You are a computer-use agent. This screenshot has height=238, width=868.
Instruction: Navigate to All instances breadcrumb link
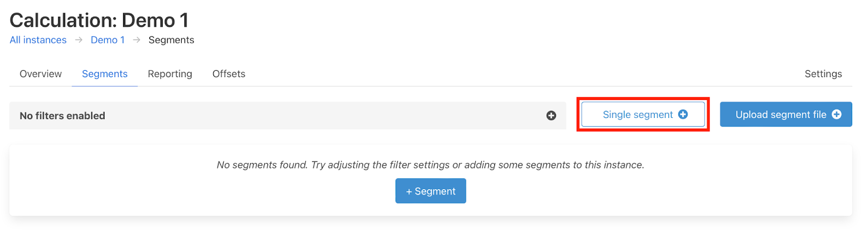pos(38,40)
